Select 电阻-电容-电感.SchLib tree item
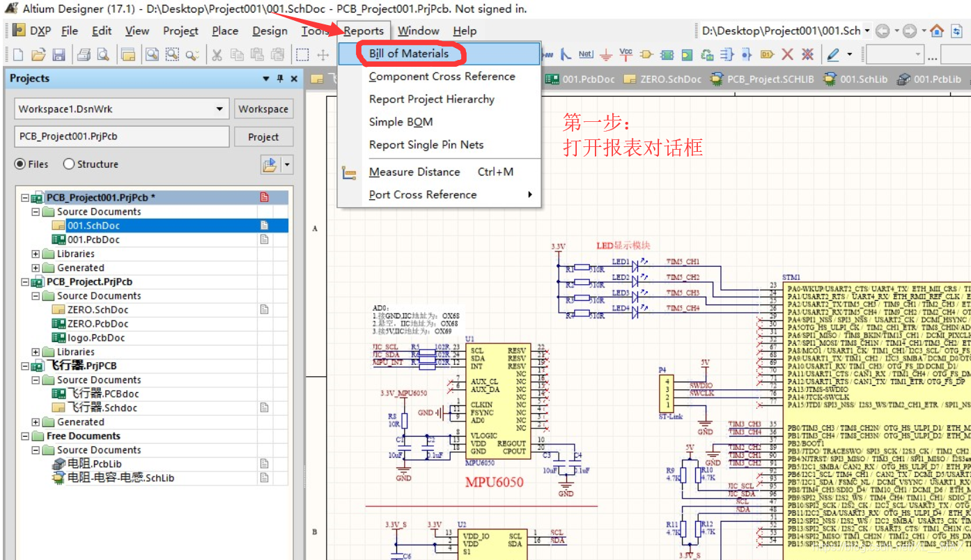The width and height of the screenshot is (971, 560). [x=121, y=479]
